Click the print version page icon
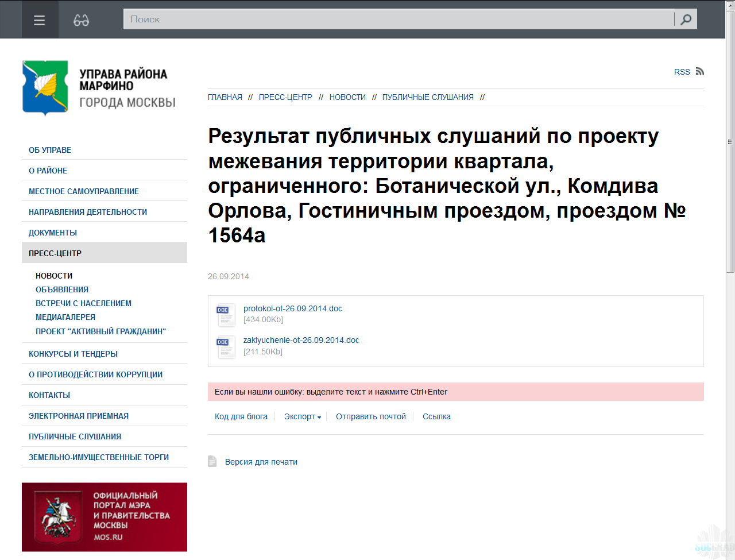 pos(212,461)
